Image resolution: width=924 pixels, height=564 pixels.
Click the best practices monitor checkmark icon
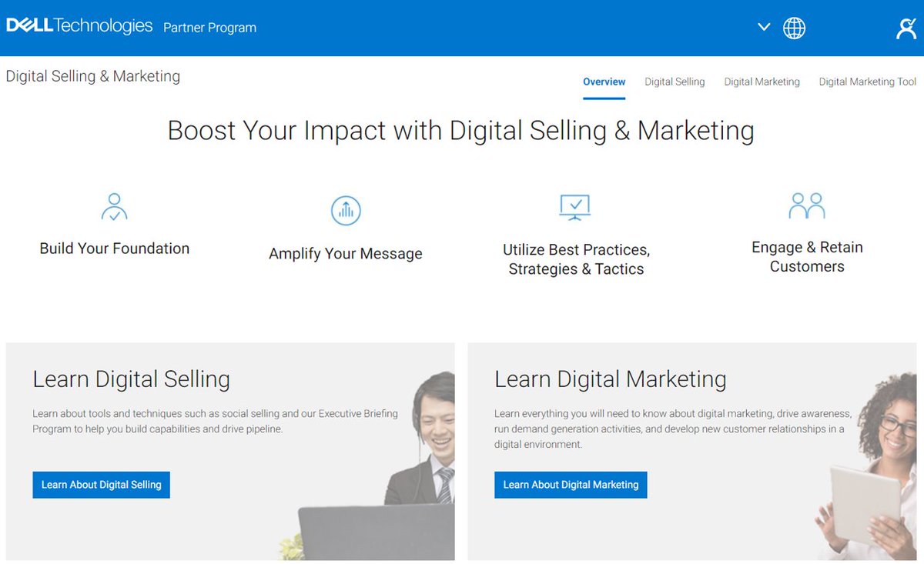click(575, 206)
